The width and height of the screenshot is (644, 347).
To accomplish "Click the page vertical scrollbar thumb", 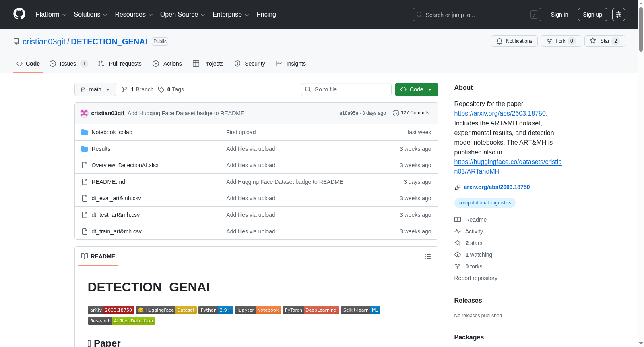I will (x=641, y=29).
